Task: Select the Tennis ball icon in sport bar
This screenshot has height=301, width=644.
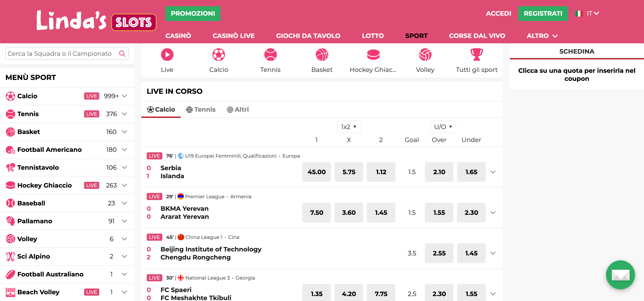Action: click(x=270, y=55)
